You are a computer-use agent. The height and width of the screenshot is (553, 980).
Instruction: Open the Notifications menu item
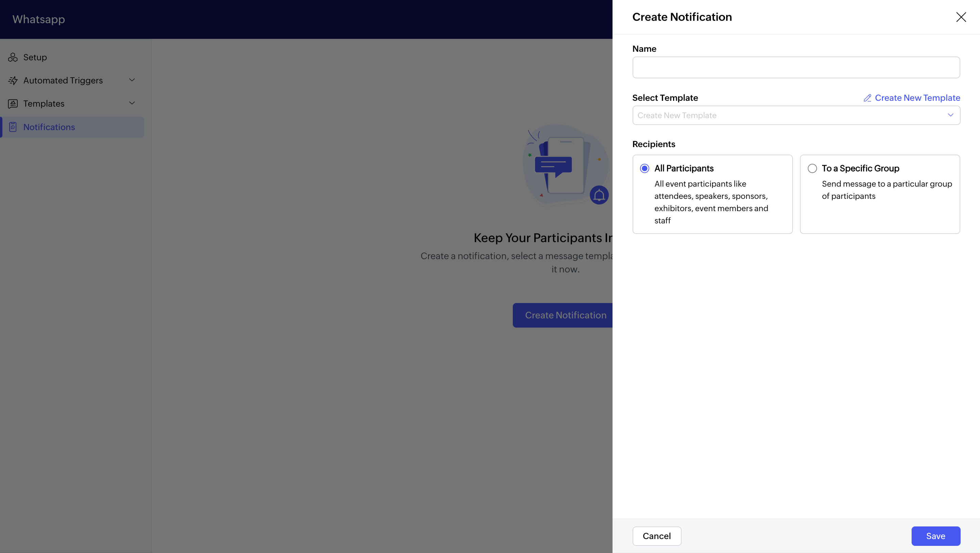coord(49,127)
